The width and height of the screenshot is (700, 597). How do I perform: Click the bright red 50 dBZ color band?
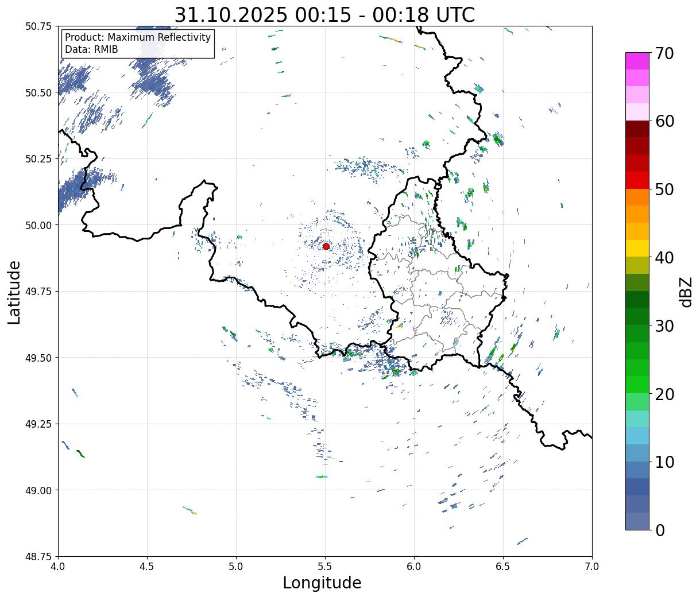(x=637, y=180)
